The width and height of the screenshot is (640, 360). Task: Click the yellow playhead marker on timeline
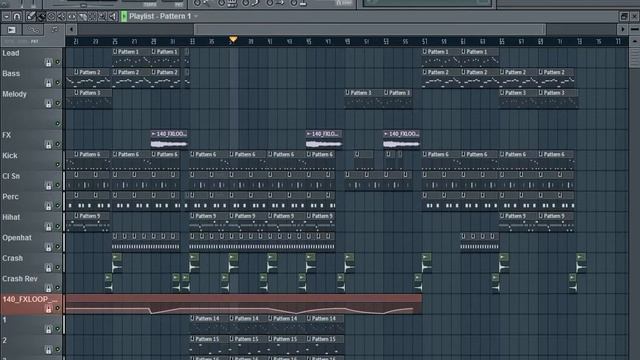(x=233, y=40)
